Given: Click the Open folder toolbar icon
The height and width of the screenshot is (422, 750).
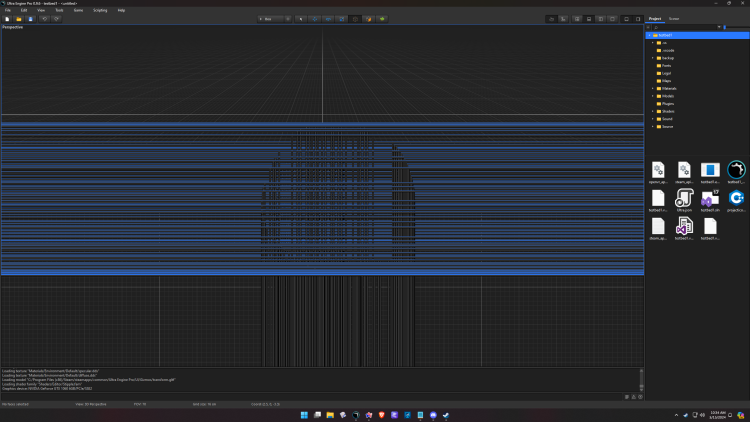Looking at the screenshot, I should 18,19.
